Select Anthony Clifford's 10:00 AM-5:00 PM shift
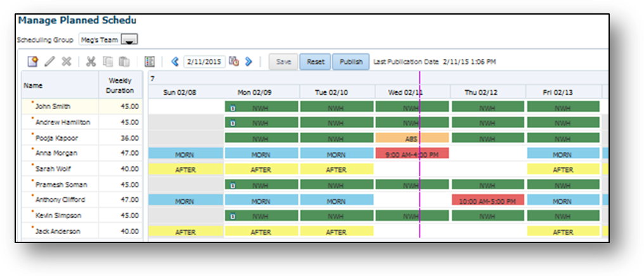Viewport: 644px width, 276px height. (488, 200)
